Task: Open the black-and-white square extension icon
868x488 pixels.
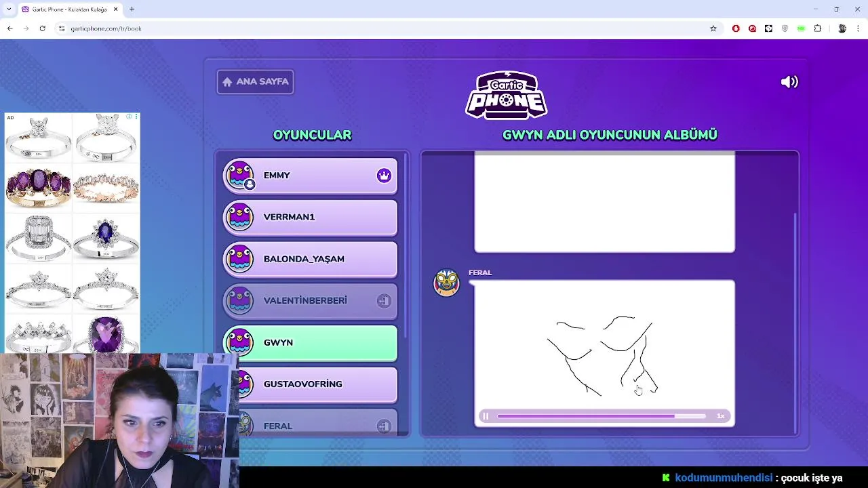Action: (x=768, y=28)
